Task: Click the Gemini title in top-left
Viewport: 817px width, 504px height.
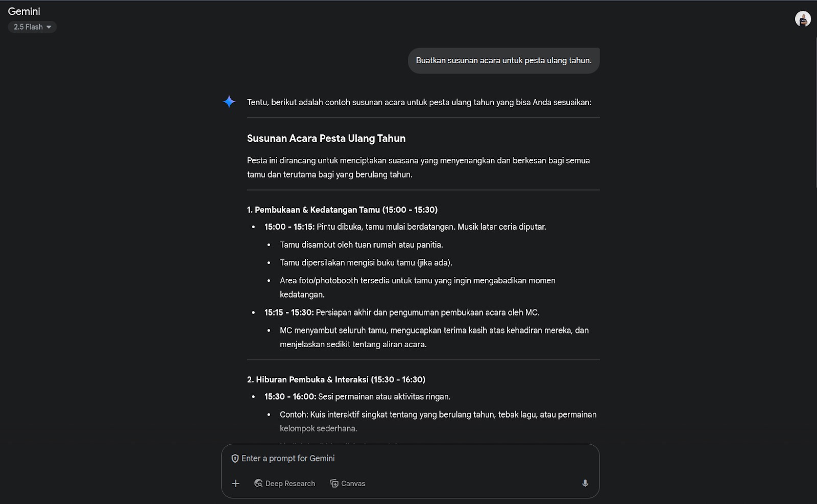Action: (x=24, y=11)
